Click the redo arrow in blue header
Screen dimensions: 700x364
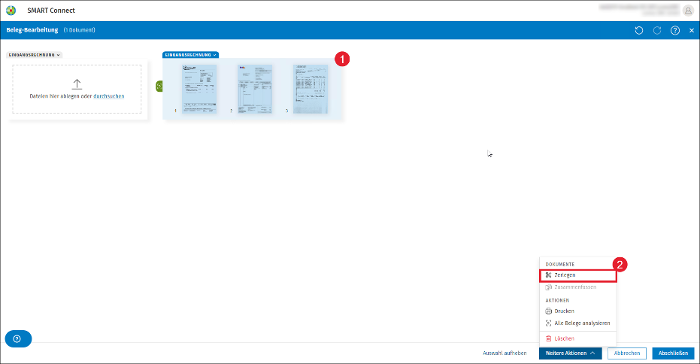pos(657,30)
